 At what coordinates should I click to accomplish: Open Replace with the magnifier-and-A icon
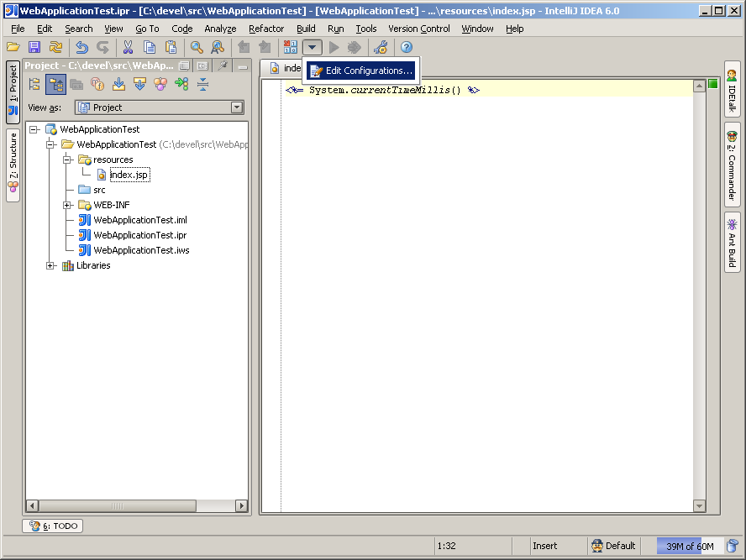[218, 47]
